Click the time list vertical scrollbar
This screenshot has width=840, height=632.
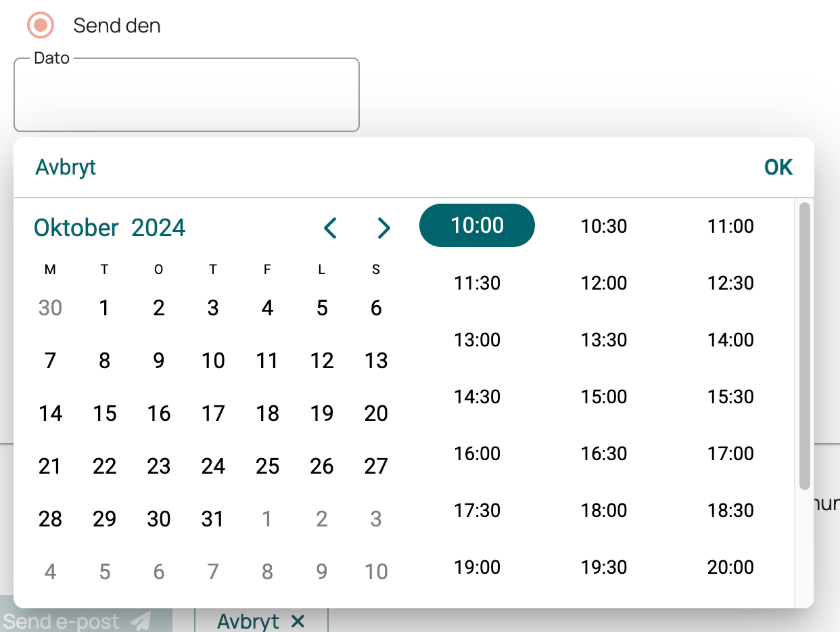pos(804,346)
